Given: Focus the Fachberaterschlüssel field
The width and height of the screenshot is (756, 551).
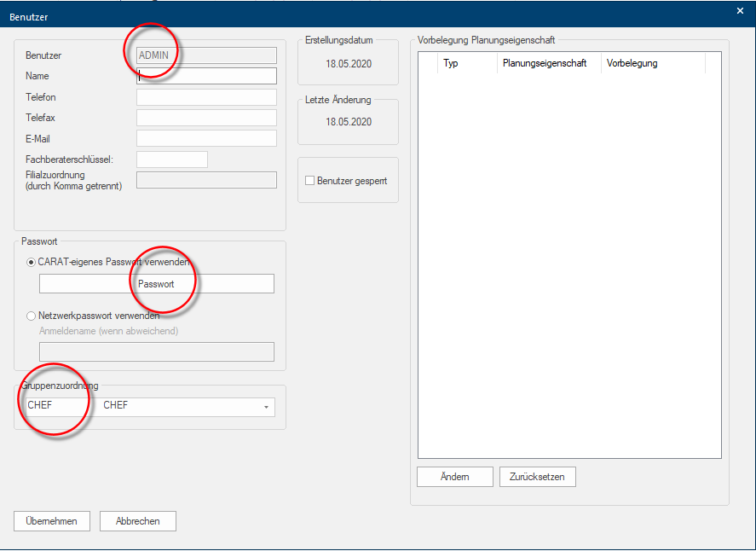Looking at the screenshot, I should point(171,159).
